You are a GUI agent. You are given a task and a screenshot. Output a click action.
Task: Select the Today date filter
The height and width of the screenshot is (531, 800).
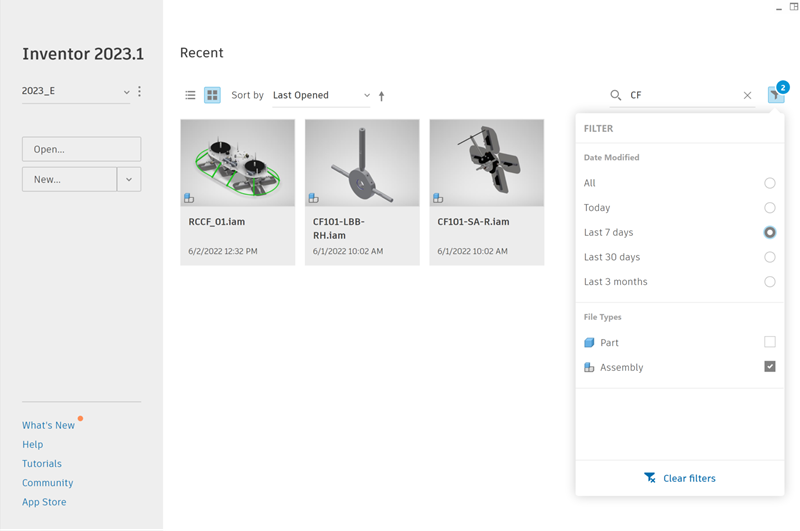coord(769,208)
